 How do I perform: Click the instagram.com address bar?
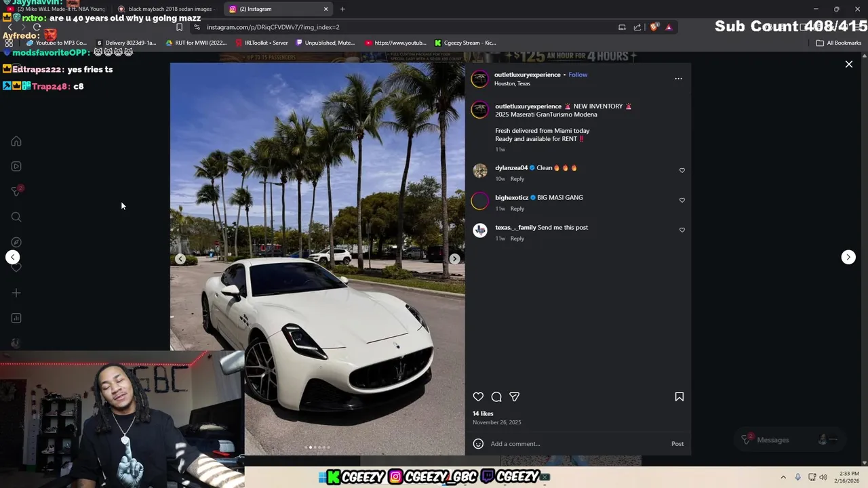click(400, 27)
